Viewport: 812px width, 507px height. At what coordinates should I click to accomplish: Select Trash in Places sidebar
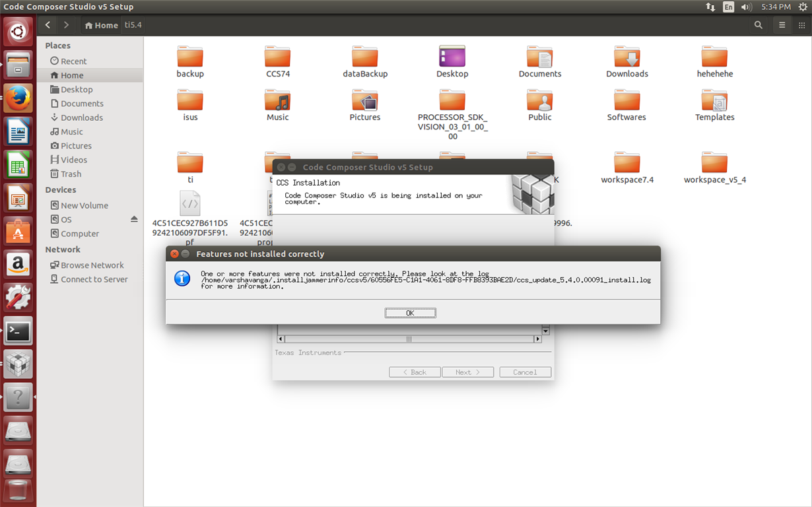[x=90, y=174]
